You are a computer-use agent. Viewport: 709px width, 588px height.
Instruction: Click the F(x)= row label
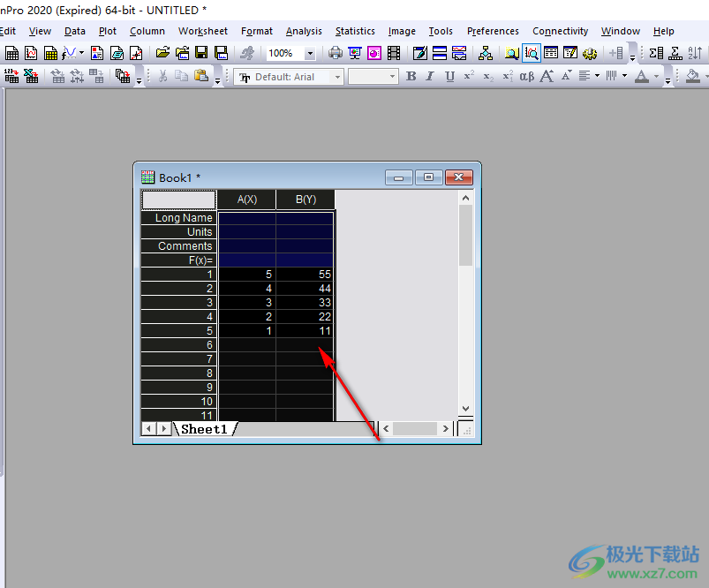(179, 260)
